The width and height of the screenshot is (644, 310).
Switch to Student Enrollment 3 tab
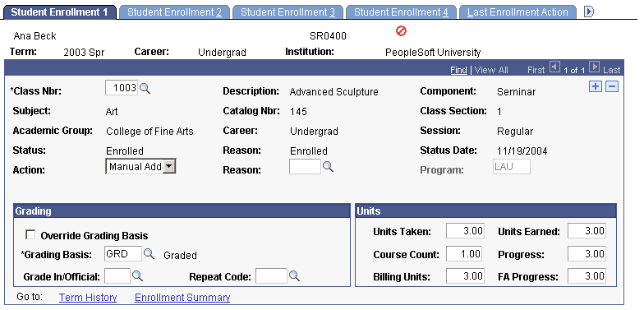[287, 12]
